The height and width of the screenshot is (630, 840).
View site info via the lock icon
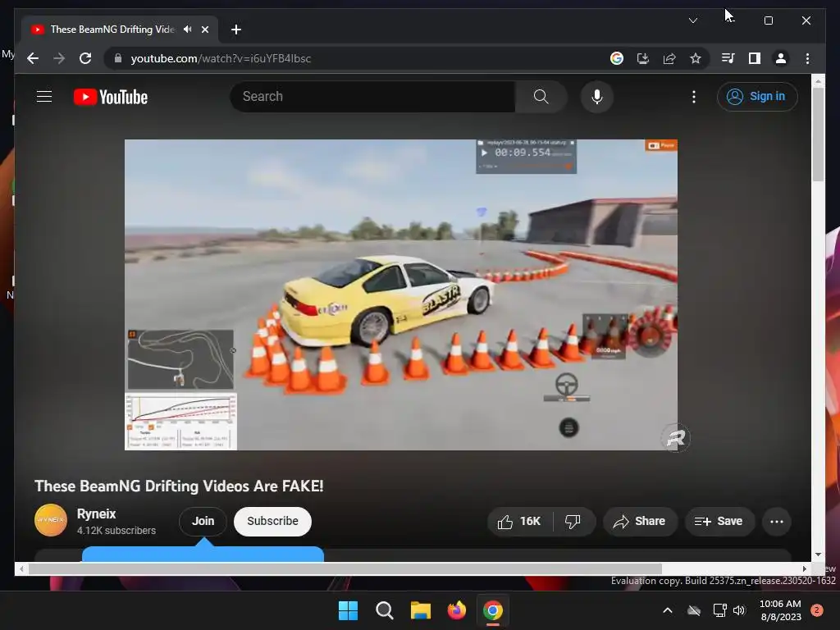pos(118,58)
